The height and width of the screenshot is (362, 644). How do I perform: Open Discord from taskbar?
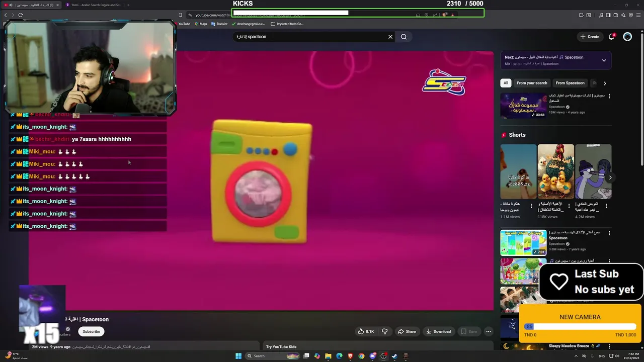(372, 356)
